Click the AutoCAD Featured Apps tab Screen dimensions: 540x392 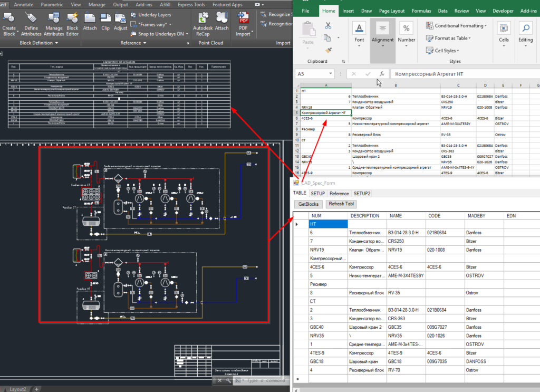227,4
